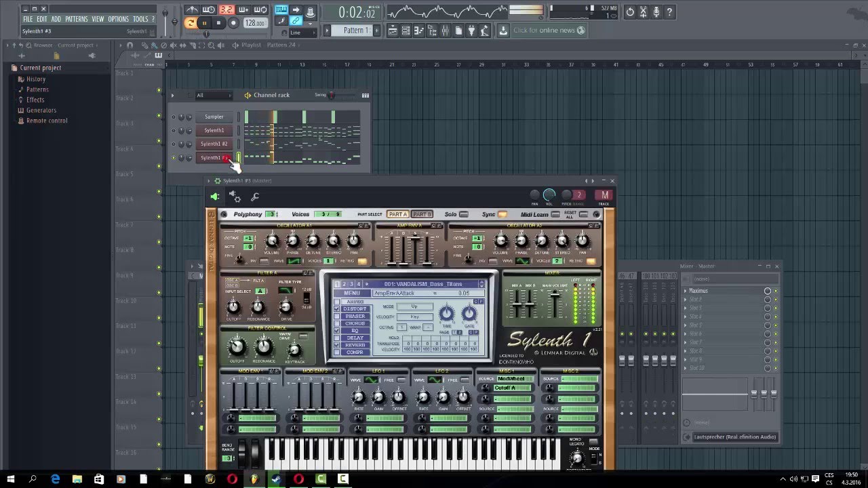Open the Sylenth1 #2 channel button
This screenshot has height=488, width=868.
point(214,144)
